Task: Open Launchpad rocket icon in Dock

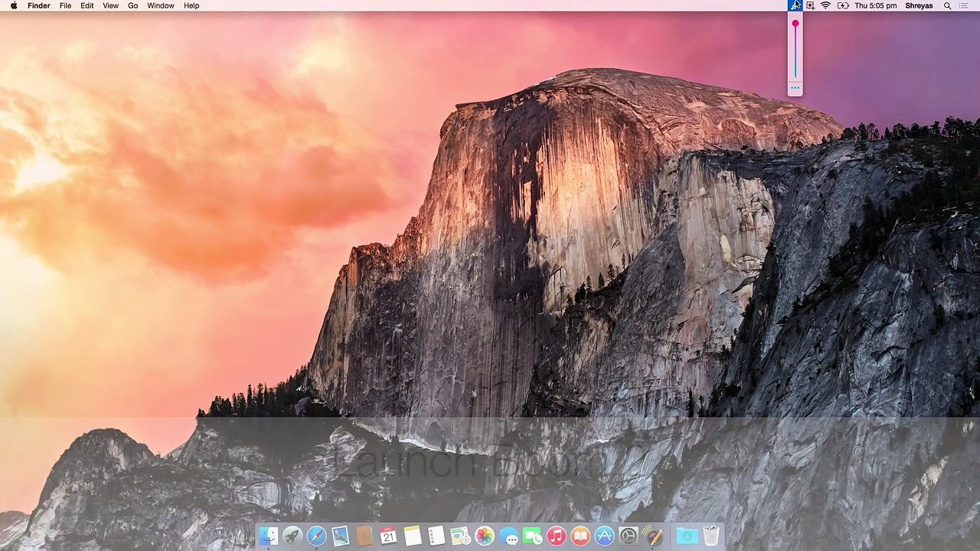Action: (292, 536)
